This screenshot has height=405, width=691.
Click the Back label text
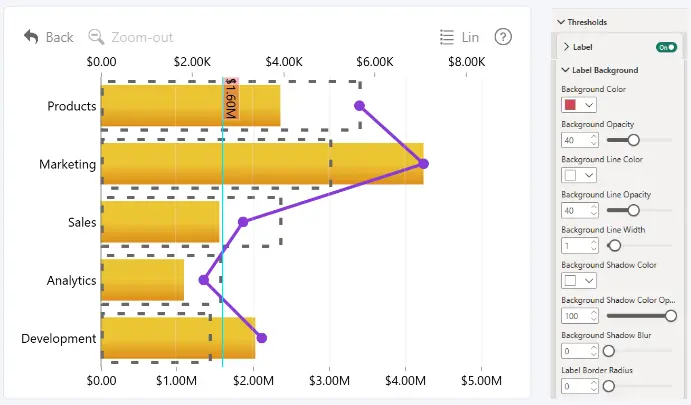pos(59,37)
